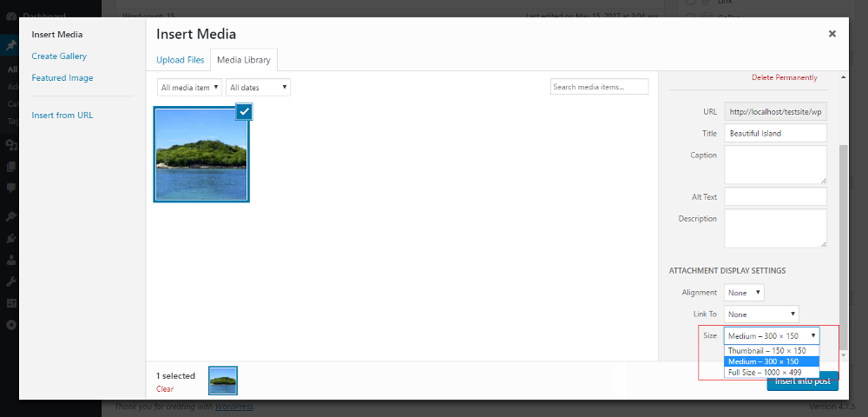Select the Insert Media sidebar item
Screen dimensions: 868x417
(x=57, y=35)
